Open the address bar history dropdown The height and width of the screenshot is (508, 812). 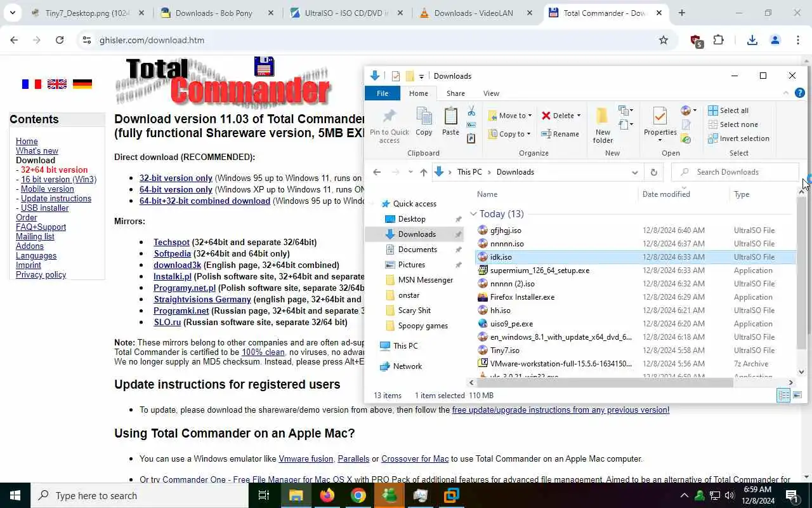coord(634,172)
